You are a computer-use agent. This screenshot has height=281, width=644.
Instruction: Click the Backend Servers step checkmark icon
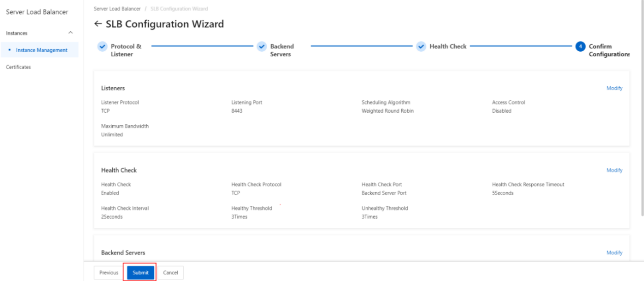click(262, 46)
